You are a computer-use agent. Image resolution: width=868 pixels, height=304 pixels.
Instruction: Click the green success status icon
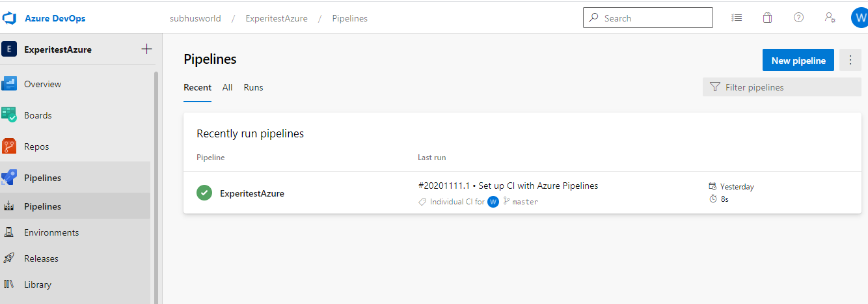[x=204, y=193]
